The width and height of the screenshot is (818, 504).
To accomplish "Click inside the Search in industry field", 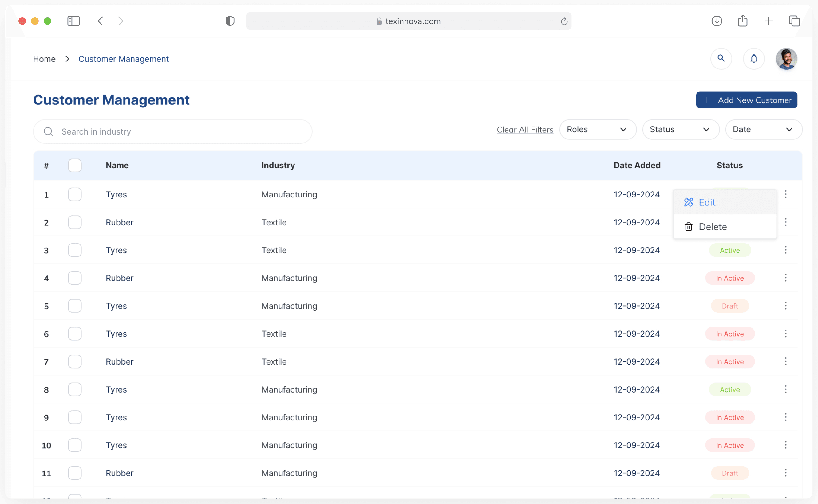I will coord(167,131).
